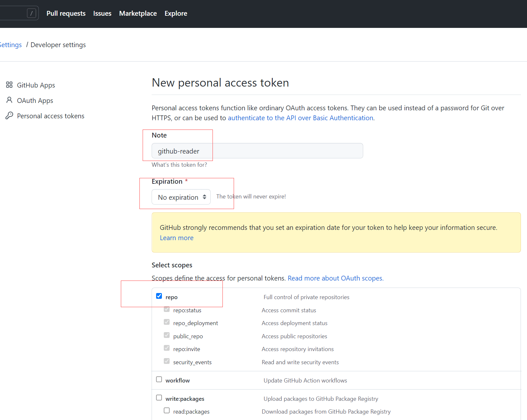The width and height of the screenshot is (527, 420).
Task: Open 'authenticate to the API over Basic Authentication' link
Action: (301, 118)
